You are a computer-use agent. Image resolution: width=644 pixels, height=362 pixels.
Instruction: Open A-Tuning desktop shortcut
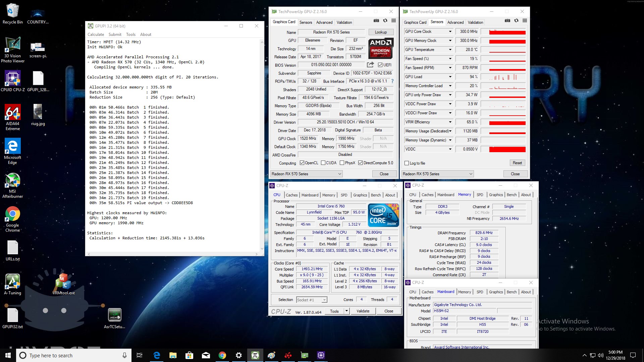click(x=13, y=285)
